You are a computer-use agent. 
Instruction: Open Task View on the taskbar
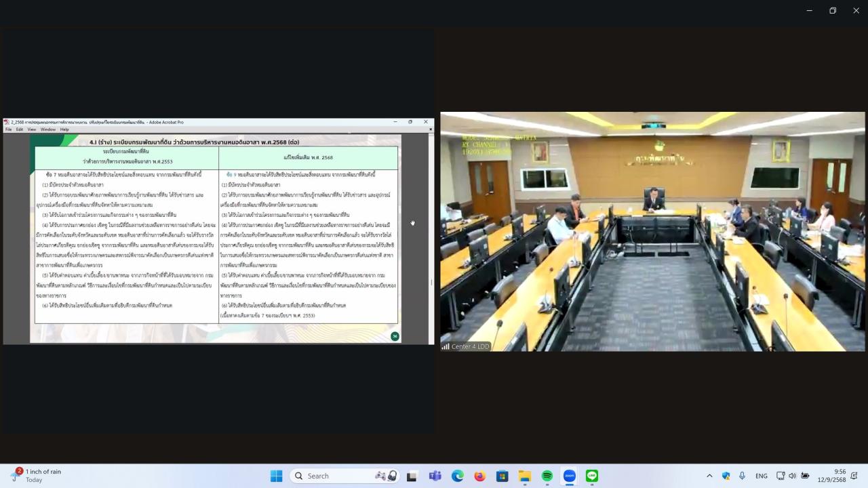coord(412,476)
